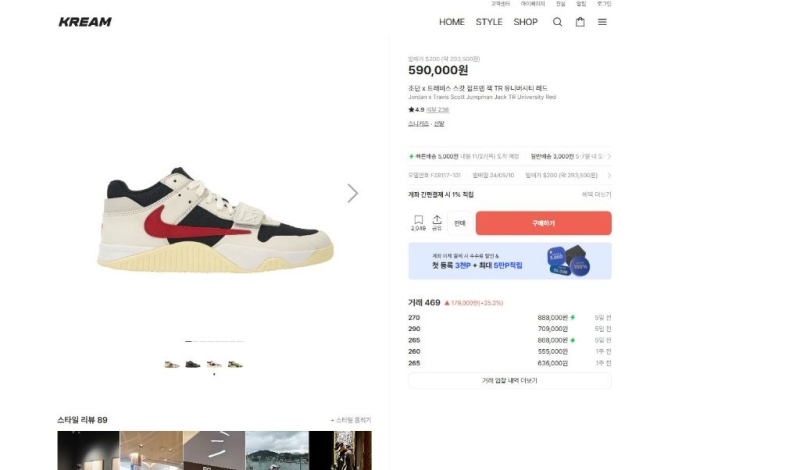Expand the model number details chevron
Viewport: 800px width, 470px height.
point(609,175)
